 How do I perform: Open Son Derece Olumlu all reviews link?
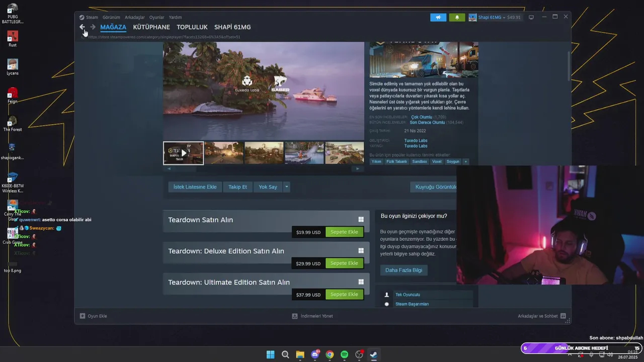(427, 122)
